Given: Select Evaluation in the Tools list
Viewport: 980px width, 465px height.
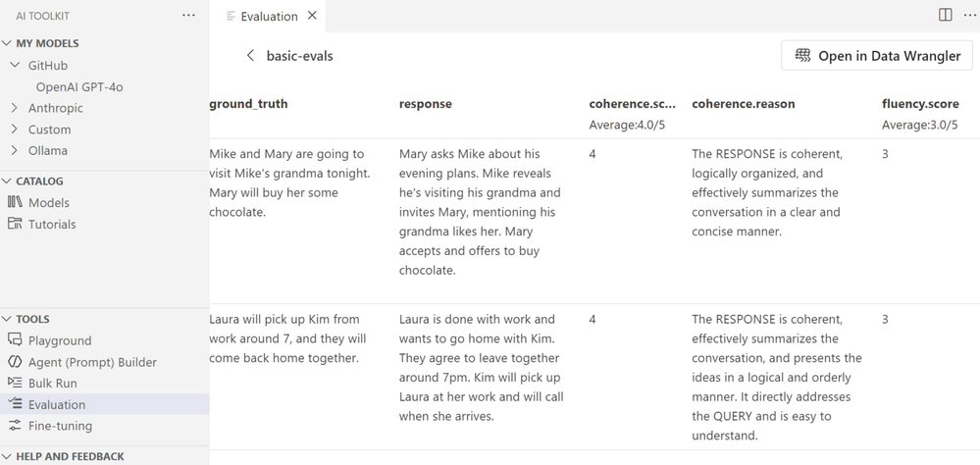Looking at the screenshot, I should point(57,404).
